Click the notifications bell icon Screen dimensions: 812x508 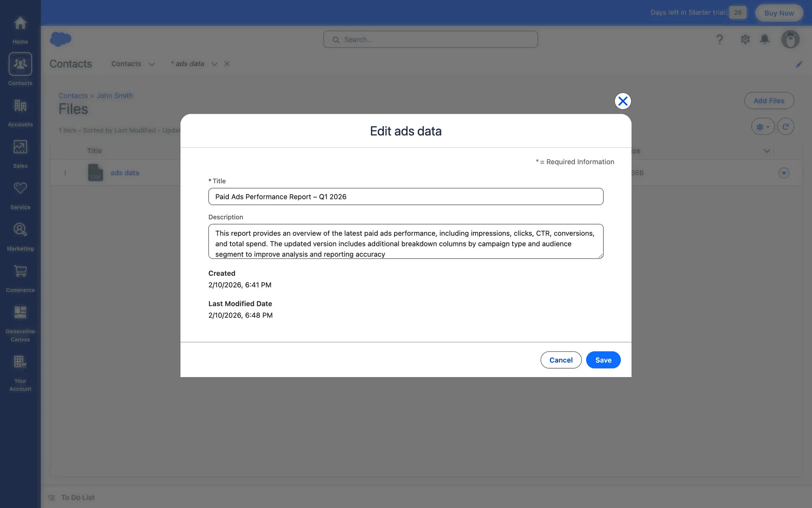coord(764,39)
